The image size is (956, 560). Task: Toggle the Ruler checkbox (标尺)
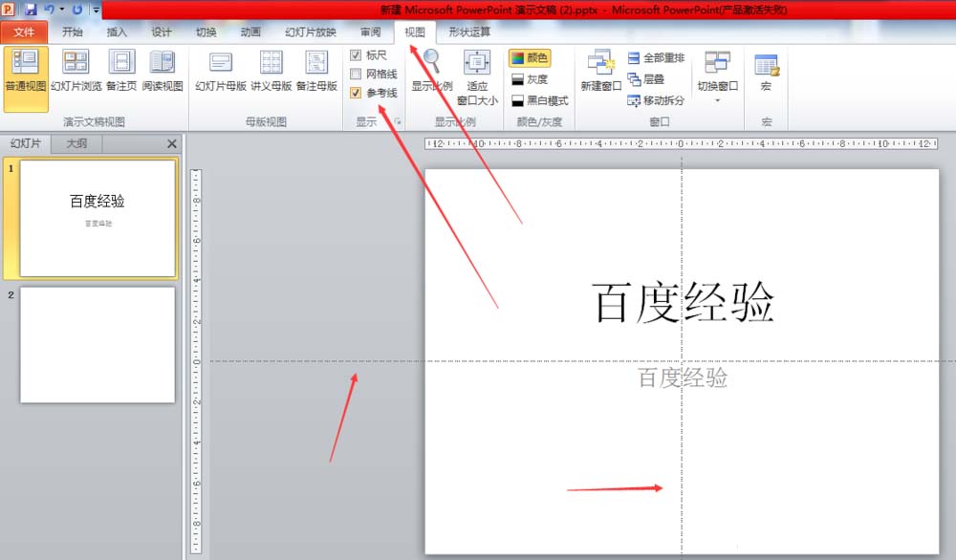tap(356, 55)
